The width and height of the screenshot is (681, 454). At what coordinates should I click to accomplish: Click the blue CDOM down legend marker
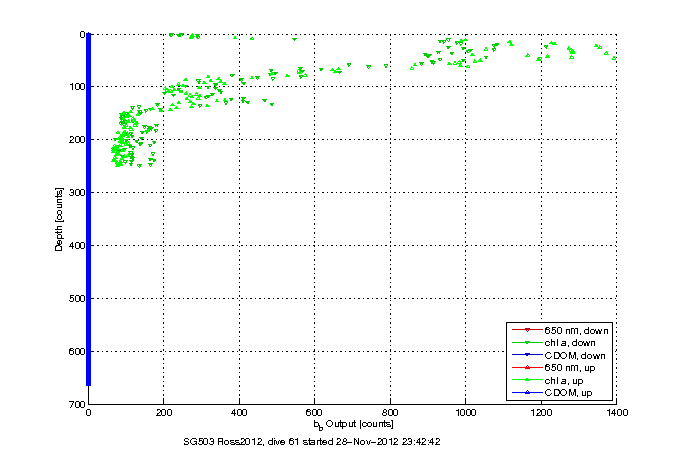coord(525,356)
